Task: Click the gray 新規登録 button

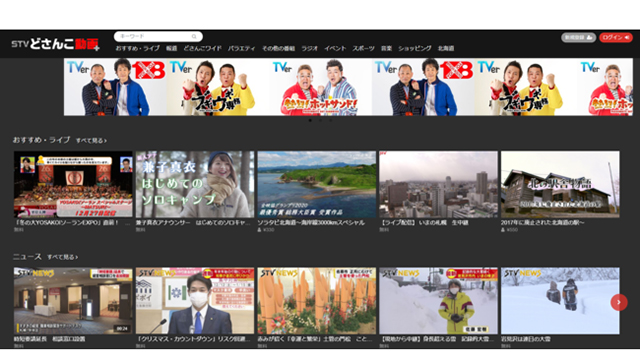Action: click(578, 38)
